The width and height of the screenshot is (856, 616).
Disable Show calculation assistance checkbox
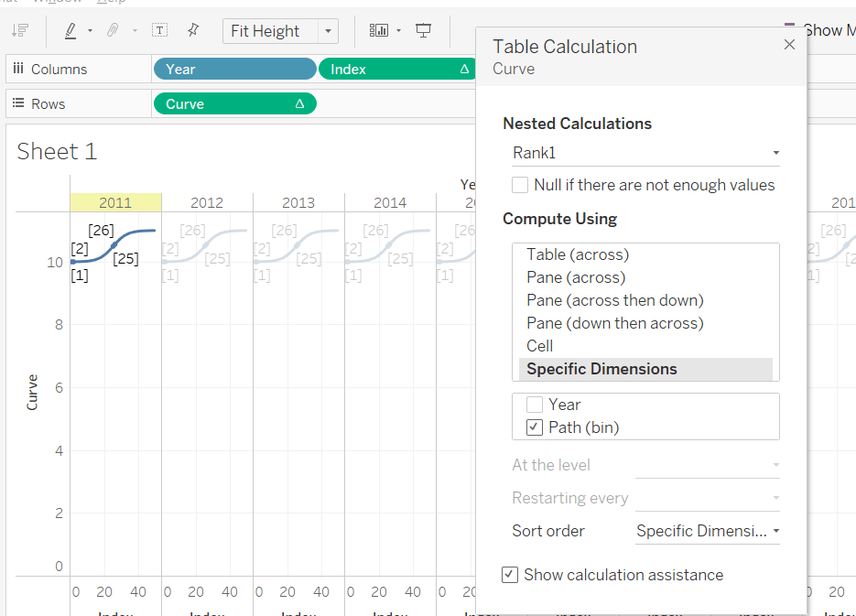tap(510, 575)
